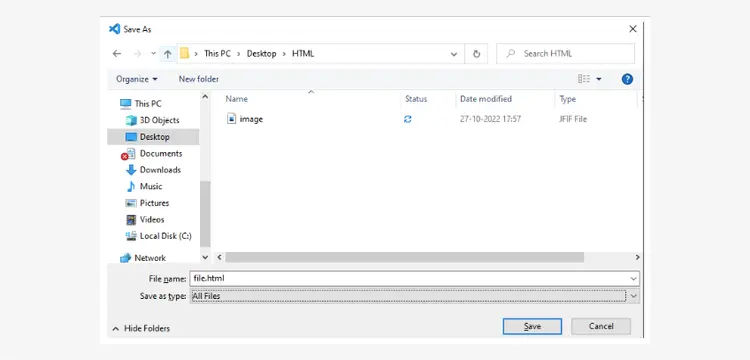
Task: Expand the address bar history dropdown
Action: point(454,54)
